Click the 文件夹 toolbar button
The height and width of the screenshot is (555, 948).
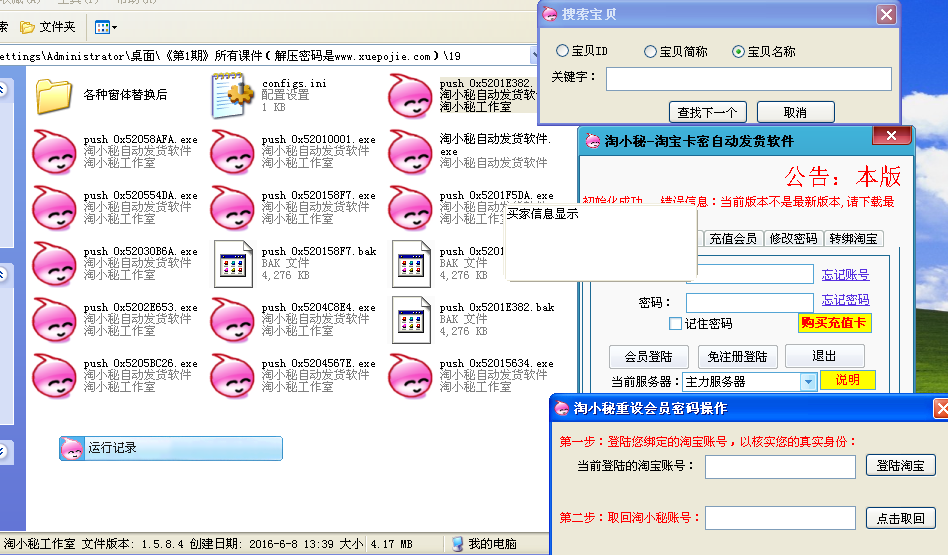pyautogui.click(x=48, y=27)
